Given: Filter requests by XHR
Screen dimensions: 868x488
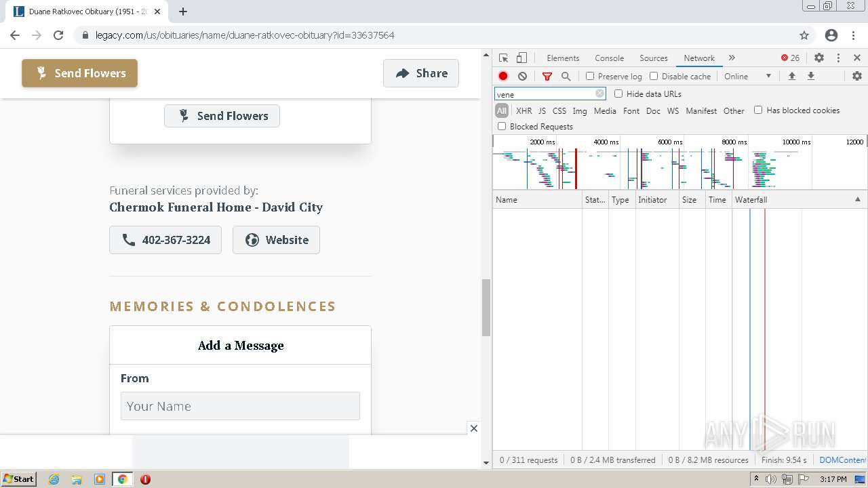Looking at the screenshot, I should click(524, 110).
